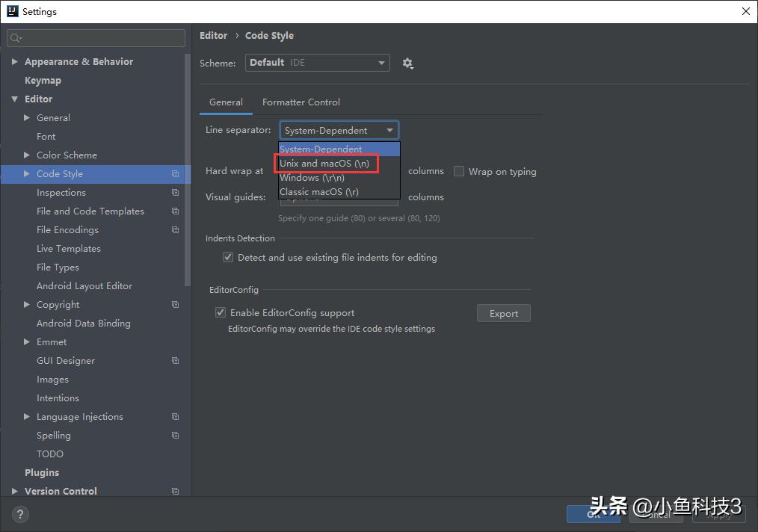758x532 pixels.
Task: Expand the Appearance & Behavior tree node
Action: click(14, 61)
